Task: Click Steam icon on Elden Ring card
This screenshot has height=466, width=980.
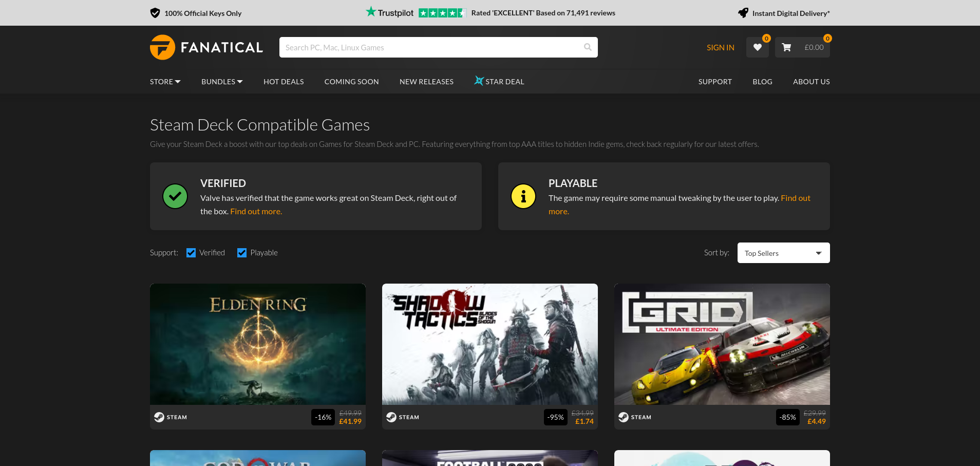Action: point(159,417)
